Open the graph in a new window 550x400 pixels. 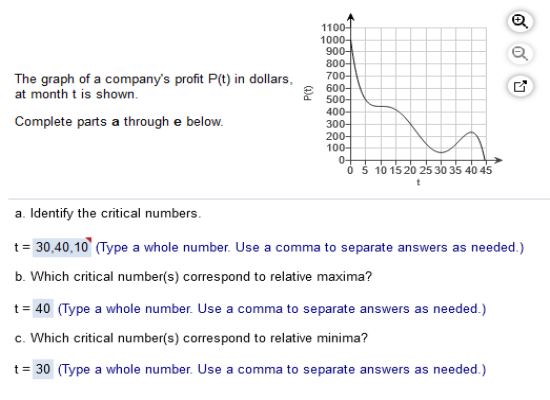pyautogui.click(x=520, y=86)
